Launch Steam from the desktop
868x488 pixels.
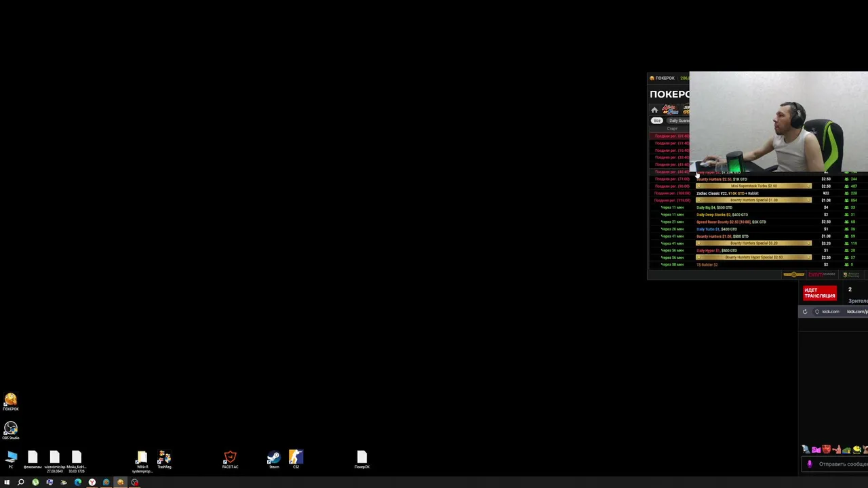coord(274,460)
